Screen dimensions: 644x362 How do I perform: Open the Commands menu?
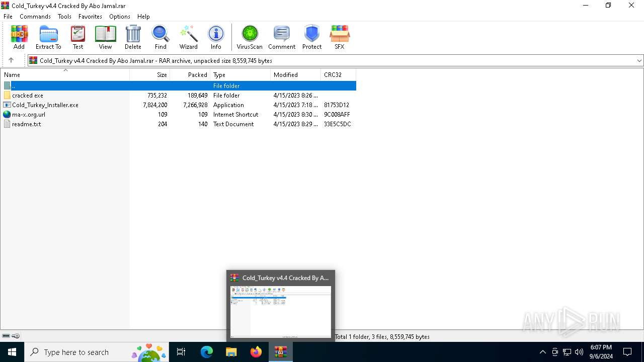click(x=35, y=16)
